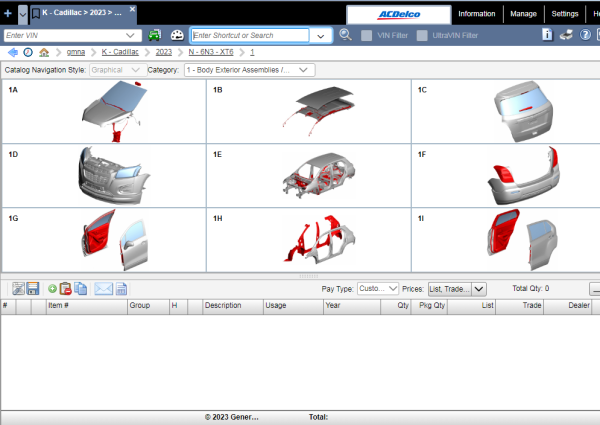Click the gauge dashboard icon

click(177, 36)
